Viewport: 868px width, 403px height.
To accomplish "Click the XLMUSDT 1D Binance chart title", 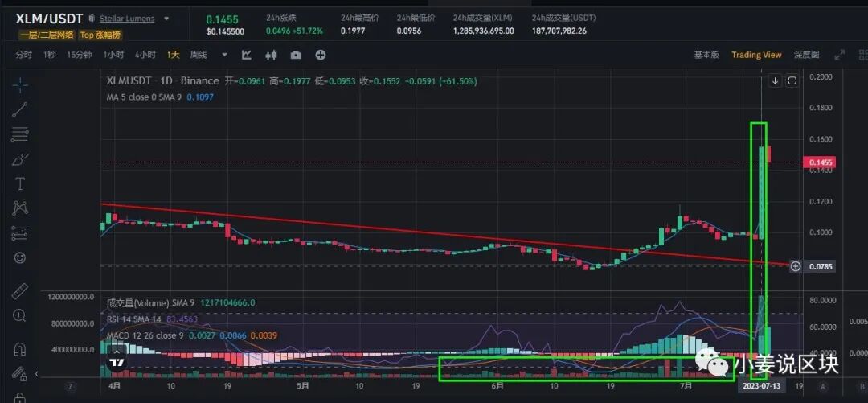I will pos(162,81).
